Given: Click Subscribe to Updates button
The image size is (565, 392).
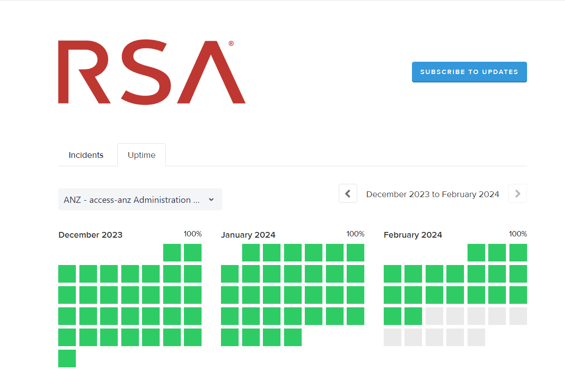Looking at the screenshot, I should click(469, 72).
